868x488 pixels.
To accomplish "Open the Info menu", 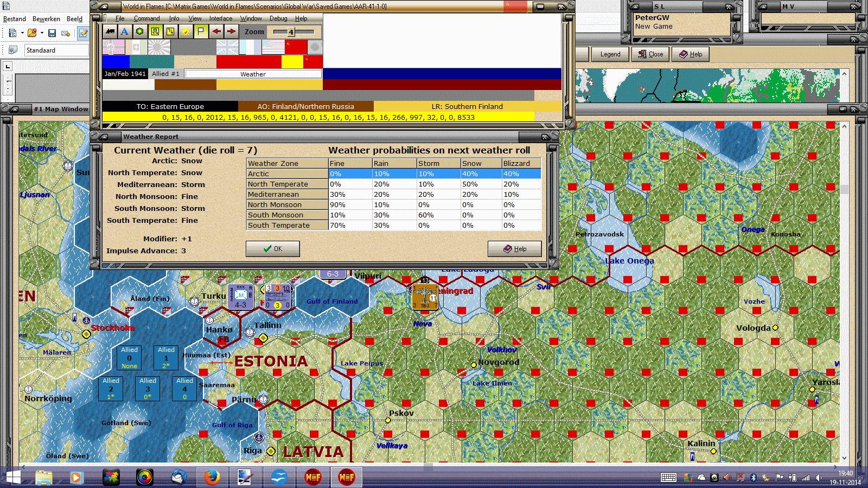I will (x=174, y=18).
